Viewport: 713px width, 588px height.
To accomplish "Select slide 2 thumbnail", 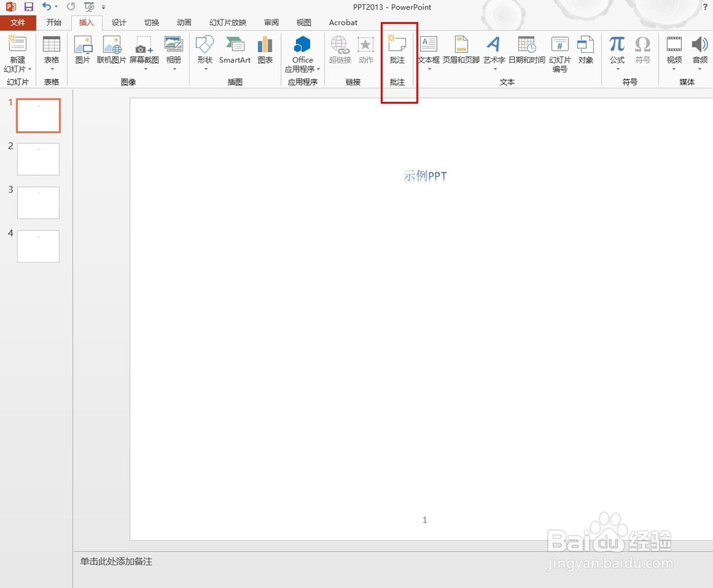I will click(x=39, y=159).
